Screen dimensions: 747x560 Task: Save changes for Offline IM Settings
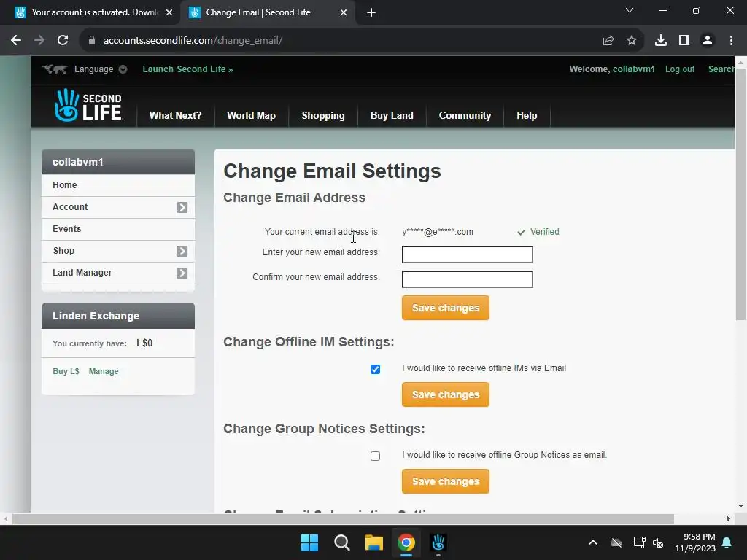[x=446, y=394]
